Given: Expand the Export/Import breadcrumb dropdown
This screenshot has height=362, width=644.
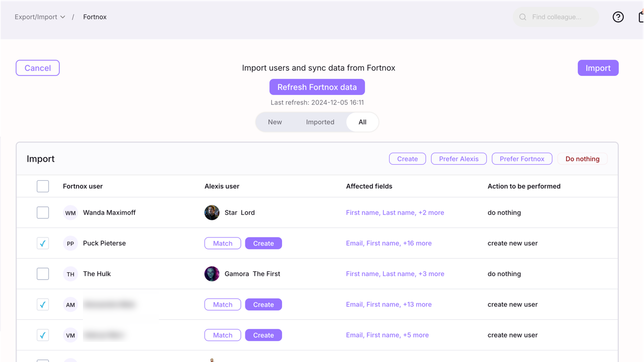Looking at the screenshot, I should coord(40,17).
